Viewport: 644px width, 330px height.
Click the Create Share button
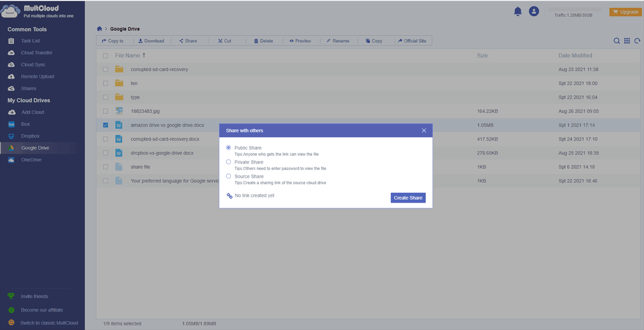point(408,198)
